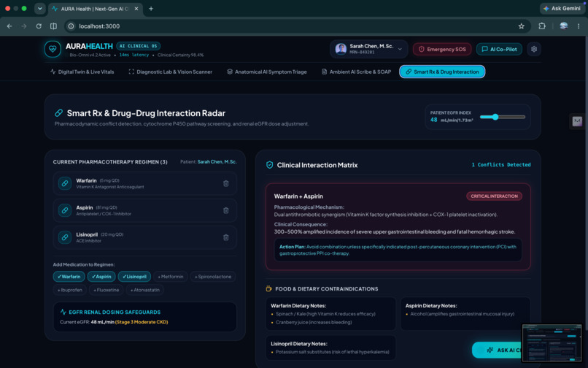
Task: Click the patient eGFR slider handle
Action: [495, 117]
